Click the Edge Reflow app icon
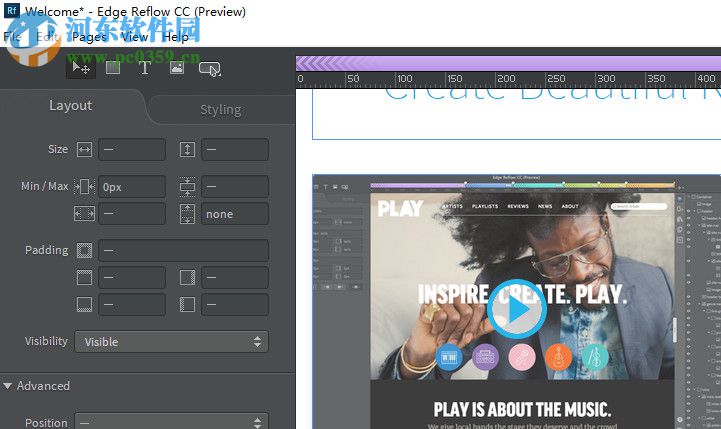 (11, 10)
